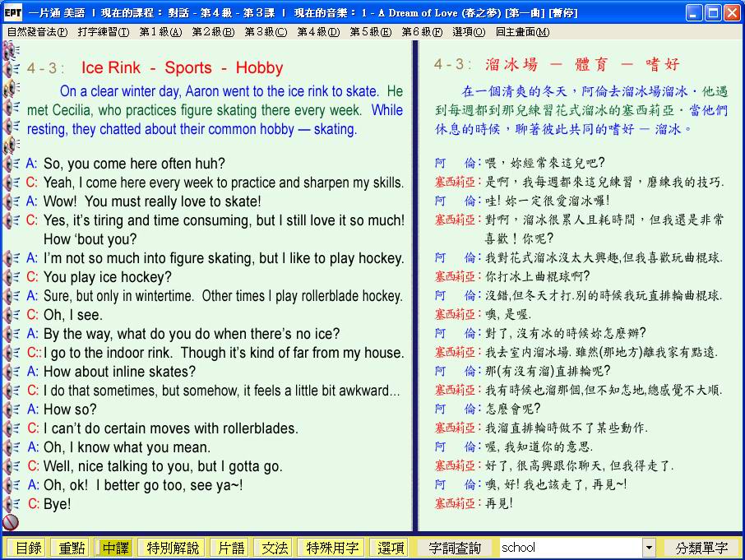Play the title 'Ice Rink - Sports - Hobby' audio

(12, 68)
